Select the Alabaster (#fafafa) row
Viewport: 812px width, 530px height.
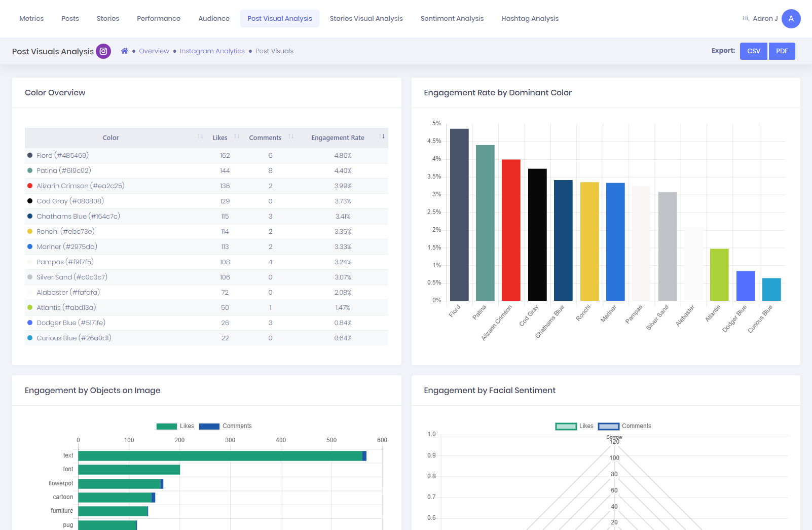pyautogui.click(x=206, y=293)
